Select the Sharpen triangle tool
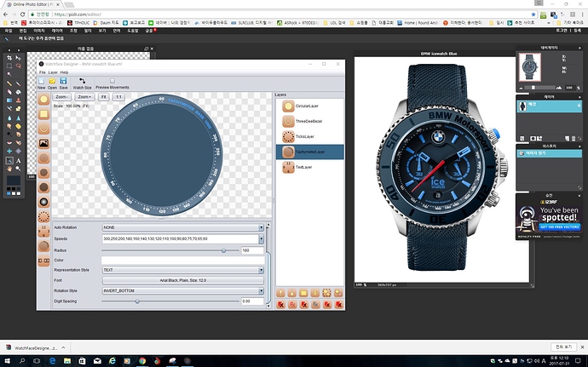The image size is (588, 367). [x=18, y=118]
